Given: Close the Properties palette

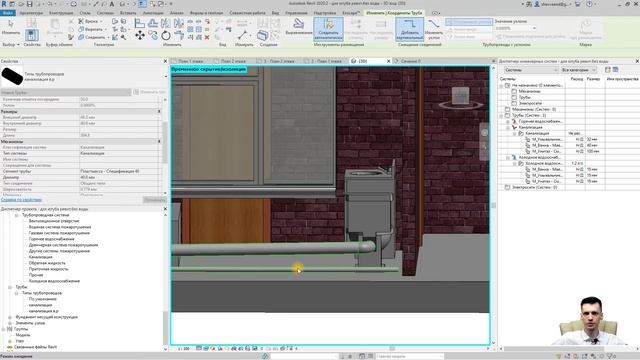Looking at the screenshot, I should click(x=165, y=61).
